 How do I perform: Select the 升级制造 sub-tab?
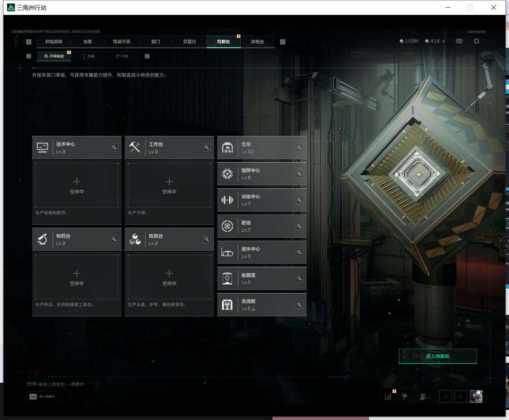tap(54, 56)
